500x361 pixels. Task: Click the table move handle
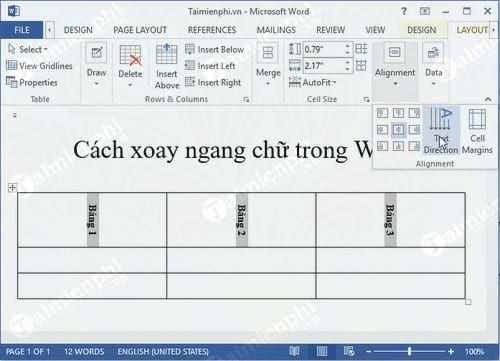click(12, 188)
